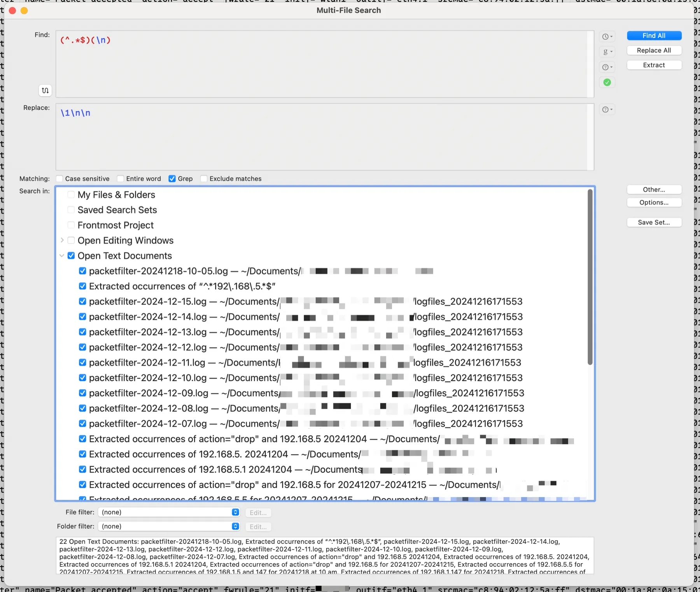Image resolution: width=700 pixels, height=592 pixels.
Task: Click the green pattern-valid checkmark
Action: [607, 82]
